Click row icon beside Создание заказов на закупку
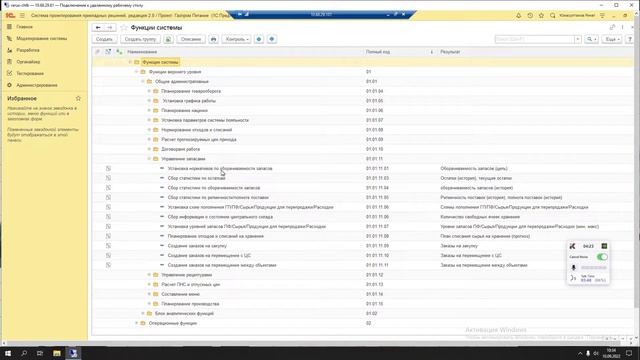 [x=108, y=246]
